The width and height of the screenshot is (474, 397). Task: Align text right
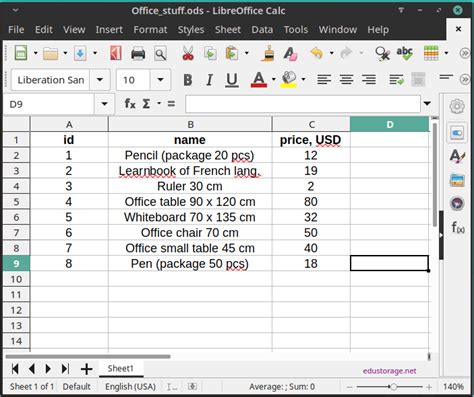click(x=369, y=79)
